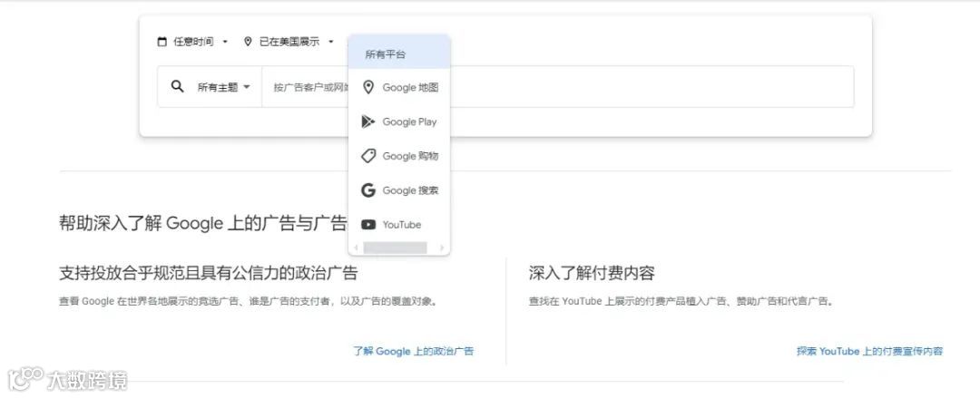Image resolution: width=980 pixels, height=398 pixels.
Task: Choose Google 地图 from platform list
Action: pos(398,87)
